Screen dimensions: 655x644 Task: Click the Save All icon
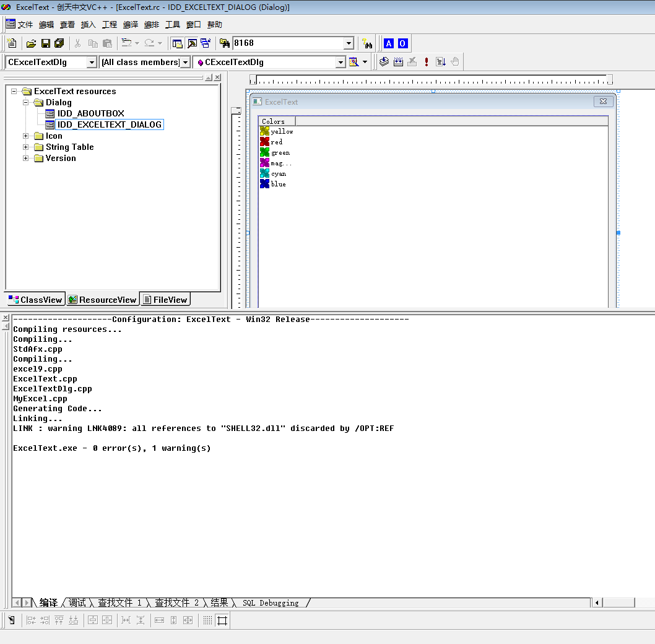tap(59, 43)
